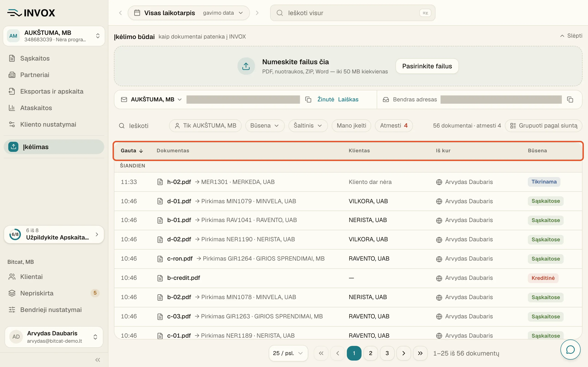The height and width of the screenshot is (367, 588).
Task: Open the chat support bubble
Action: click(x=570, y=350)
